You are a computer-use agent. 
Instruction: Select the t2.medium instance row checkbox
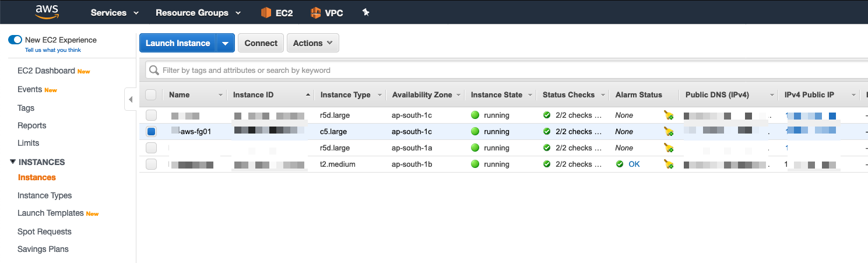151,164
